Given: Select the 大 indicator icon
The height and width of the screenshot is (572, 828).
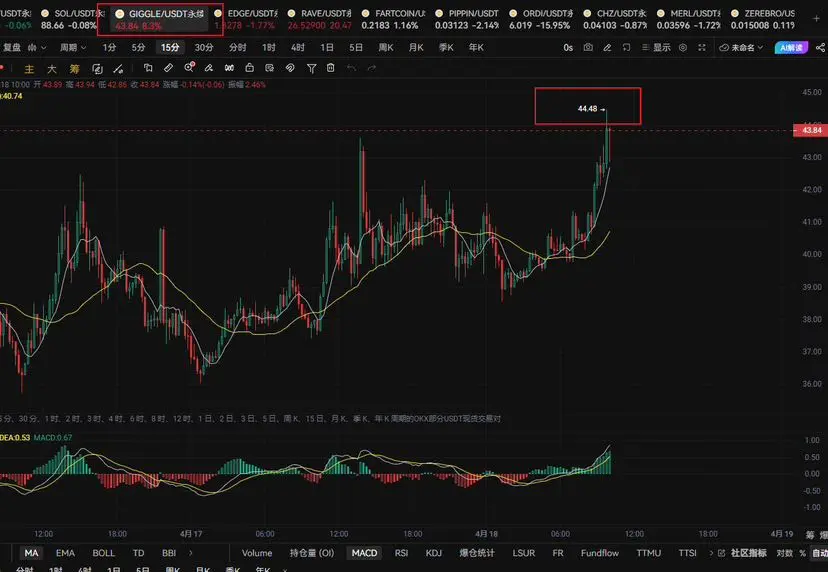Looking at the screenshot, I should (52, 69).
